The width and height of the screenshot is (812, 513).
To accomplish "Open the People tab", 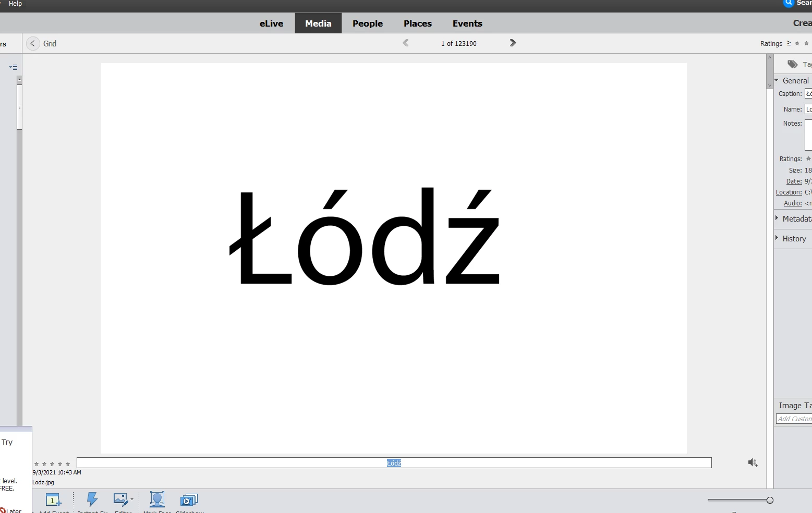I will coord(368,23).
